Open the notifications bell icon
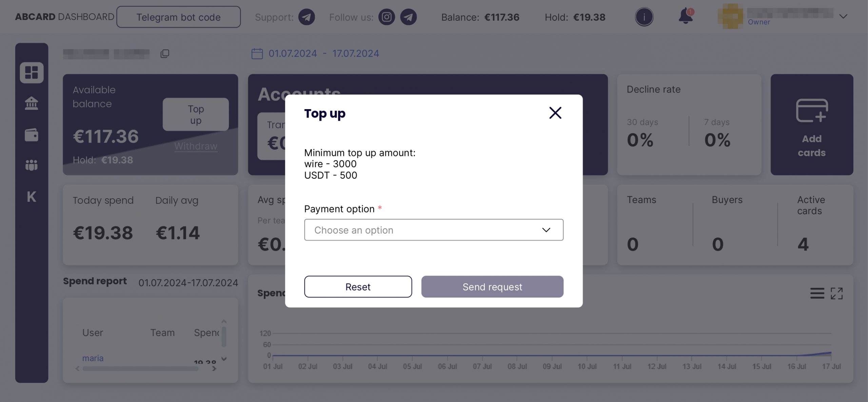Image resolution: width=868 pixels, height=402 pixels. [x=686, y=16]
